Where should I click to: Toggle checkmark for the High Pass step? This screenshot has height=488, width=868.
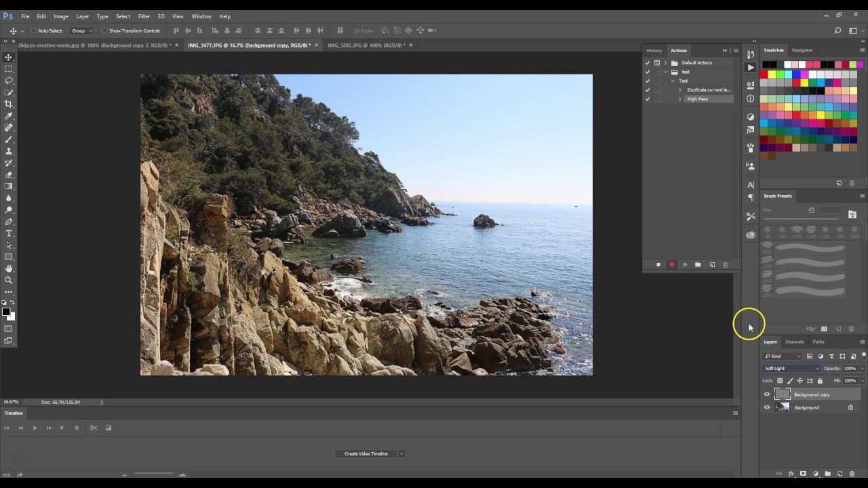648,99
